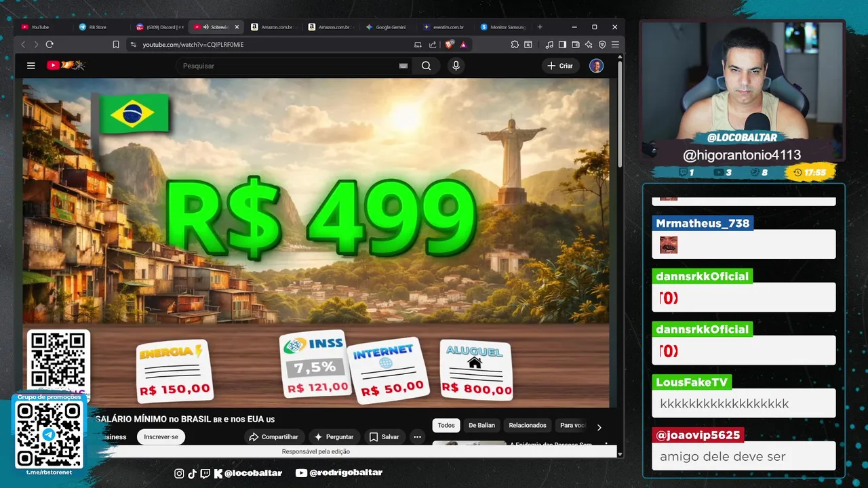Share this page via address bar share icon

433,45
